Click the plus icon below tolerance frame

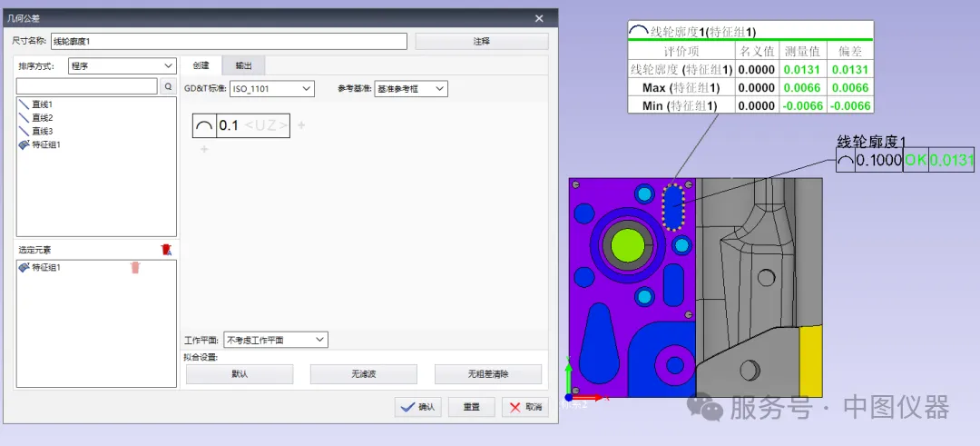pyautogui.click(x=204, y=149)
